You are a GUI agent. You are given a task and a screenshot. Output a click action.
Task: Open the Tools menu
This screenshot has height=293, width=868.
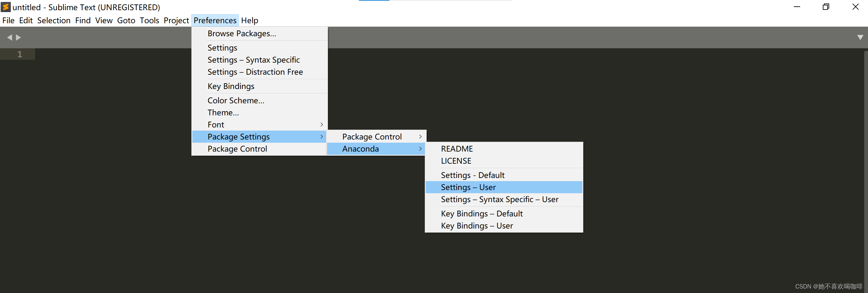click(149, 21)
